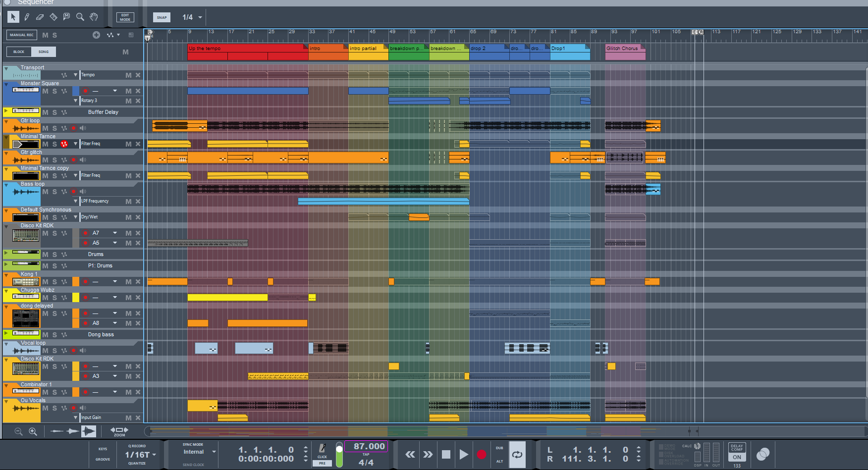Click the Groove button
The width and height of the screenshot is (868, 470).
pyautogui.click(x=103, y=460)
